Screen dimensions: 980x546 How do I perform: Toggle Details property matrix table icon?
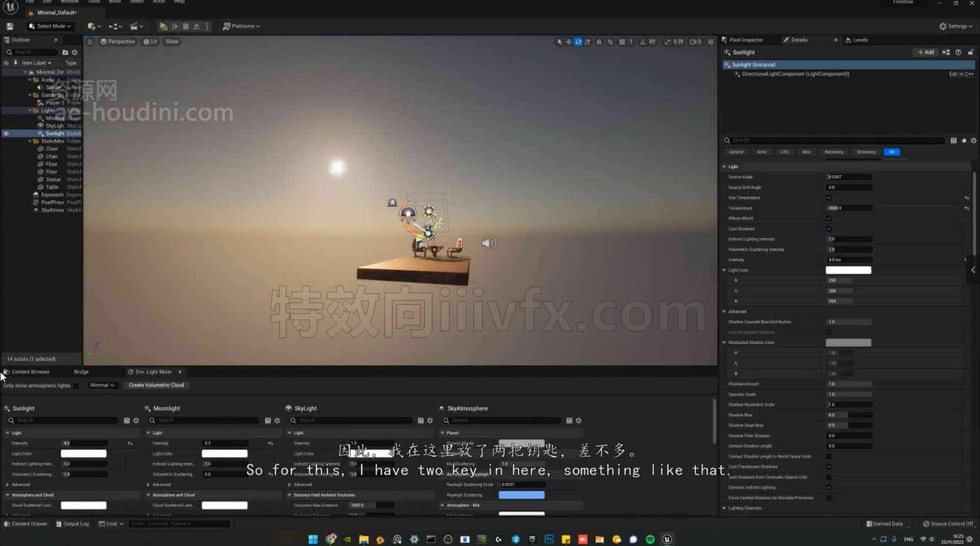click(953, 140)
